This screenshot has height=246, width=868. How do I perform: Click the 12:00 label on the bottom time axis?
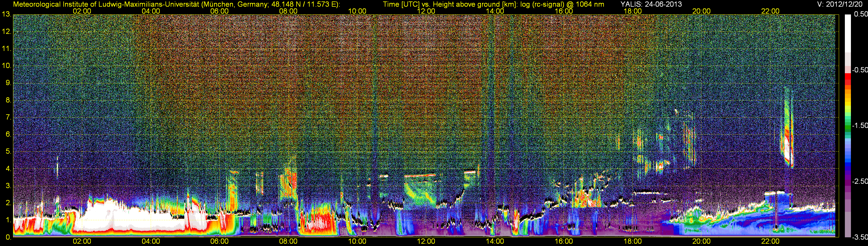[x=426, y=241]
